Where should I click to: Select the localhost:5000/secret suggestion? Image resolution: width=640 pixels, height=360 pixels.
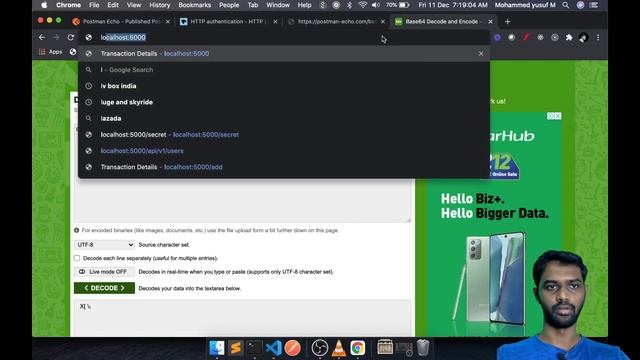[x=284, y=135]
